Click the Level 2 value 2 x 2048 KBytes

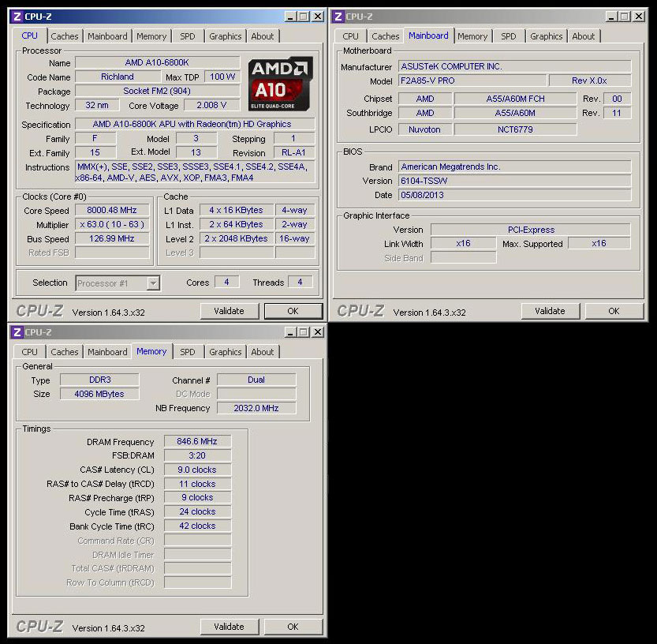[237, 239]
